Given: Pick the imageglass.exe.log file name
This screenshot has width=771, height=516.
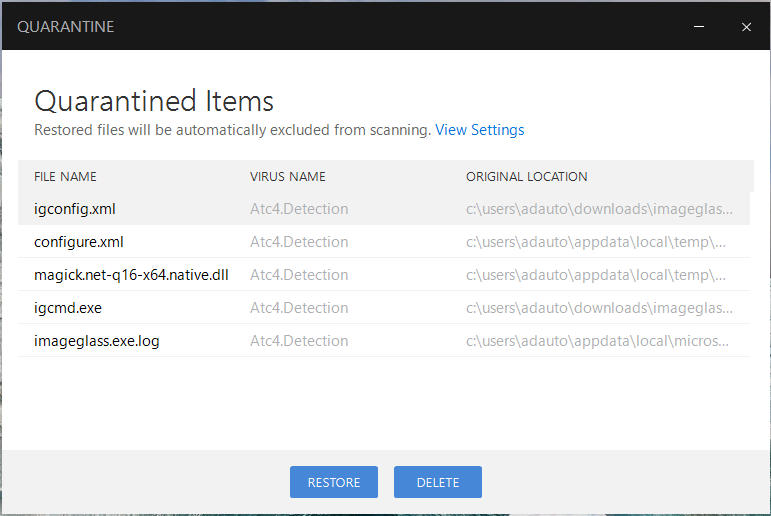Looking at the screenshot, I should 96,341.
